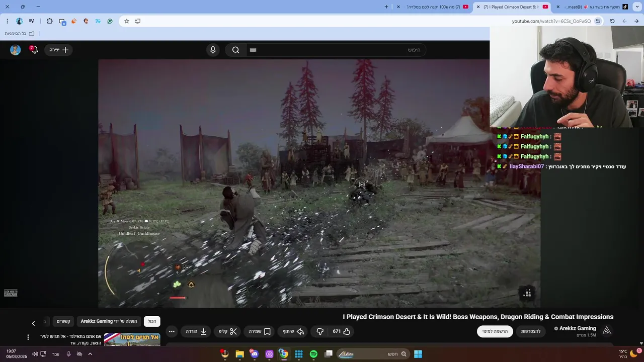Show more filter chips with the chevron
Viewport: 644px width, 362px height.
click(33, 323)
